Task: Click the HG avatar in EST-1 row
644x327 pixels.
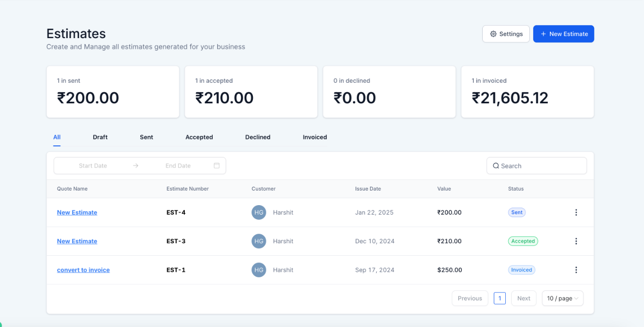Action: pos(259,270)
